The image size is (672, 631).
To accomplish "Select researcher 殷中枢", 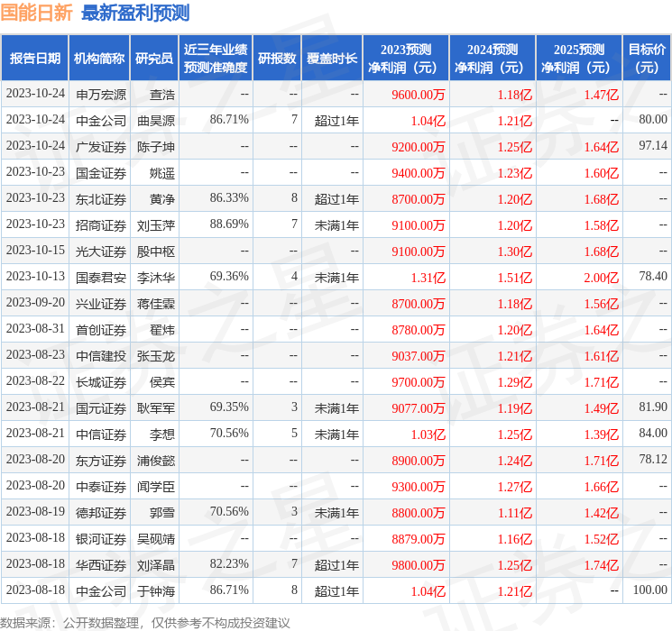I will (155, 251).
